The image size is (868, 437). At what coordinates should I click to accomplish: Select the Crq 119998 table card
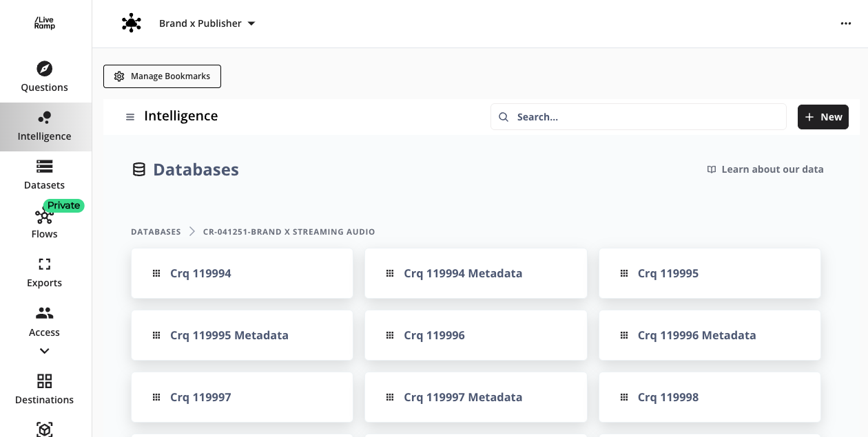(710, 397)
